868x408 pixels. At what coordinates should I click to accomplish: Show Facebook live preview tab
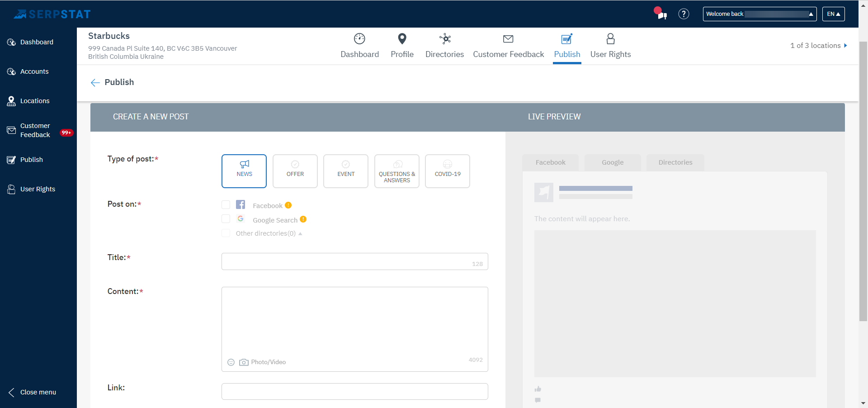coord(550,162)
